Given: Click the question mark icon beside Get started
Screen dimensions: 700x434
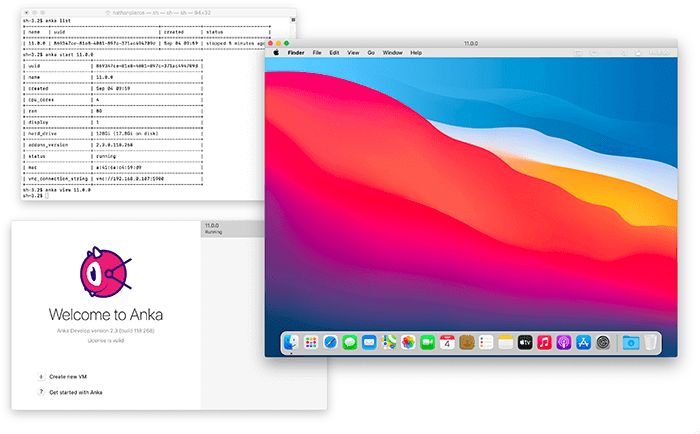Looking at the screenshot, I should tap(41, 392).
